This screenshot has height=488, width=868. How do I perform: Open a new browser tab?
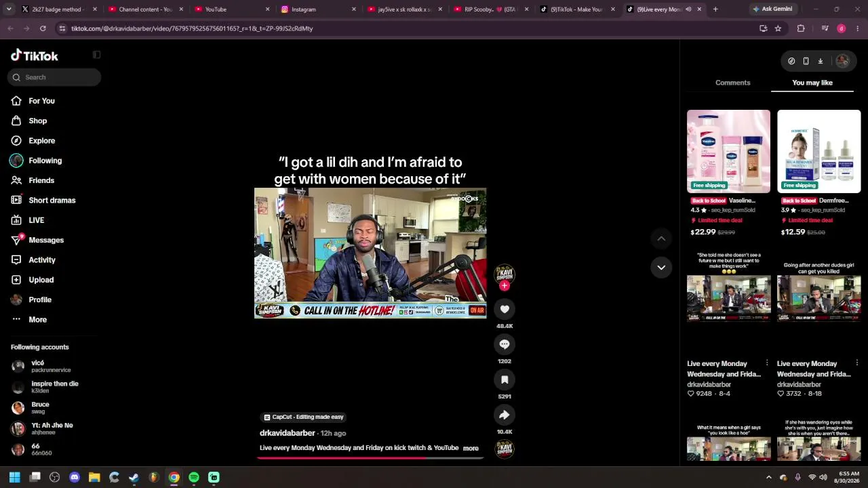pos(715,9)
